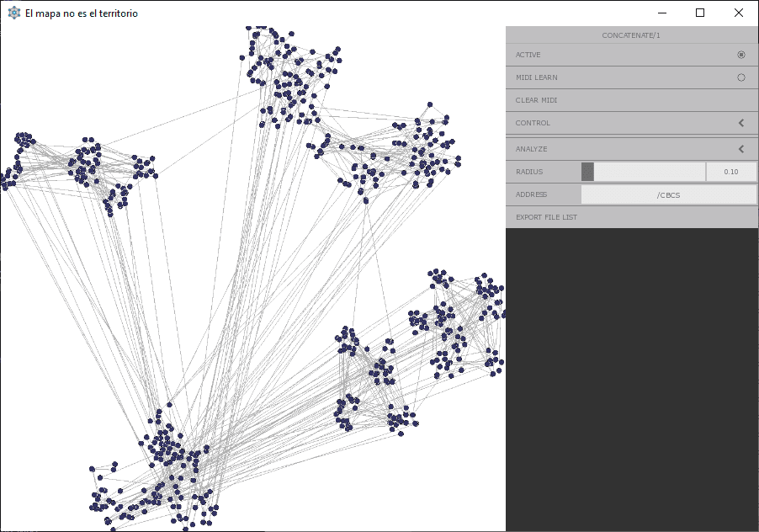759x532 pixels.
Task: Focus the ADDRESS field containing /CBCS
Action: click(669, 194)
